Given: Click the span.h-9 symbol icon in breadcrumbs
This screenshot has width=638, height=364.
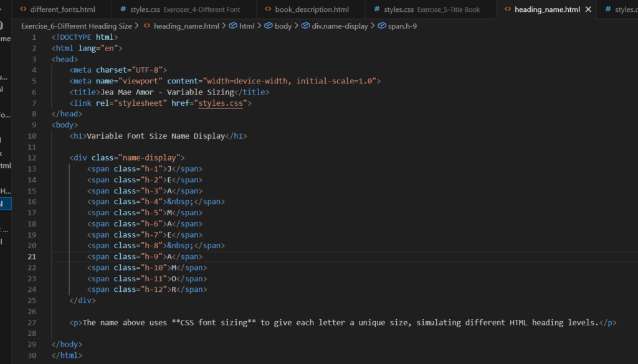Looking at the screenshot, I should pos(381,26).
